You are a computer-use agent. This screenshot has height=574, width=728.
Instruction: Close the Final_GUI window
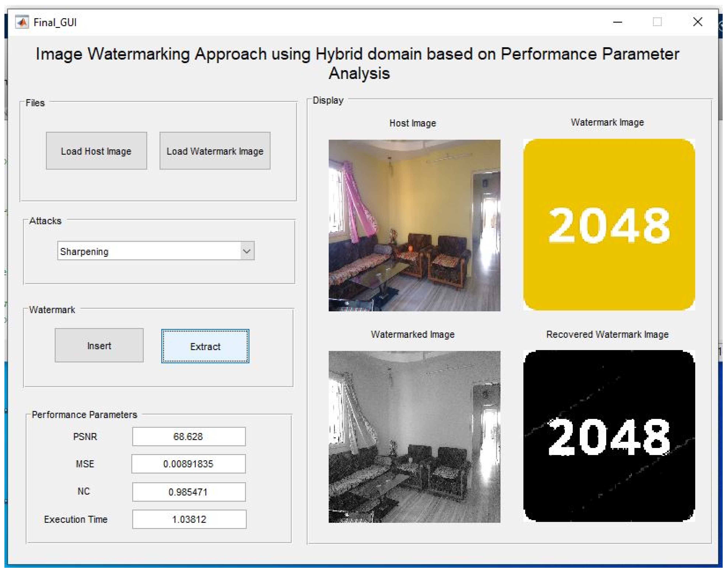[697, 22]
